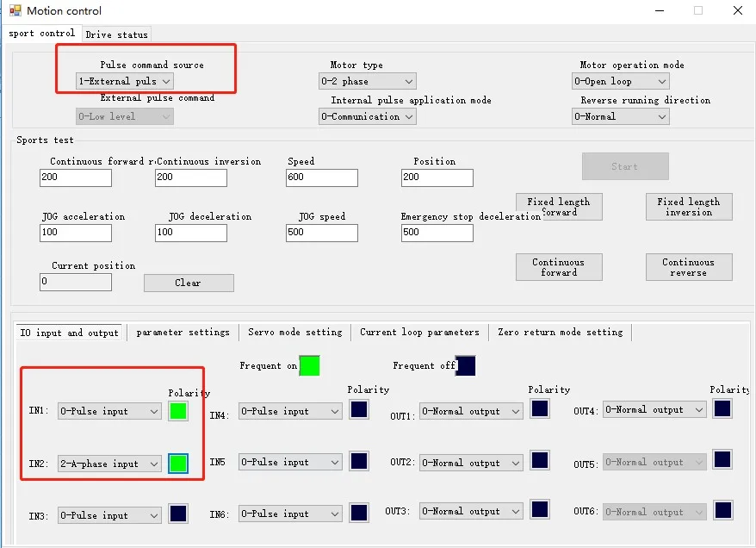Click the JOG acceleration field
The width and height of the screenshot is (756, 548).
click(76, 233)
